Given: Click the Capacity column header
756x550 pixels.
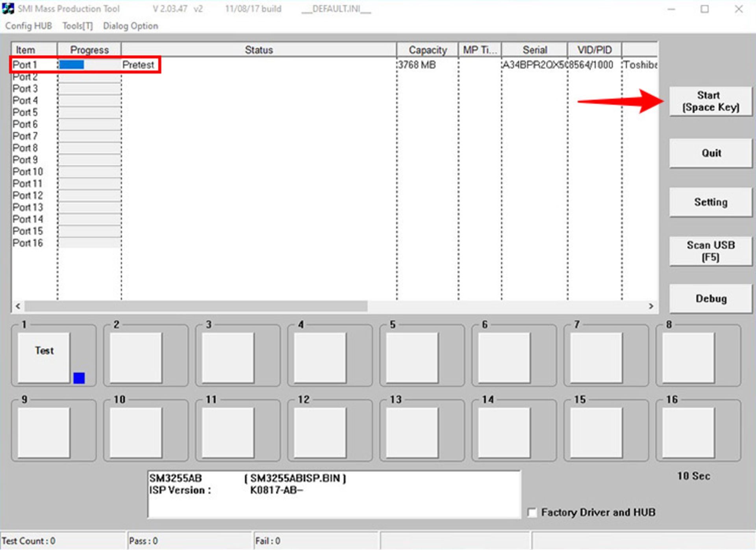Looking at the screenshot, I should click(427, 50).
